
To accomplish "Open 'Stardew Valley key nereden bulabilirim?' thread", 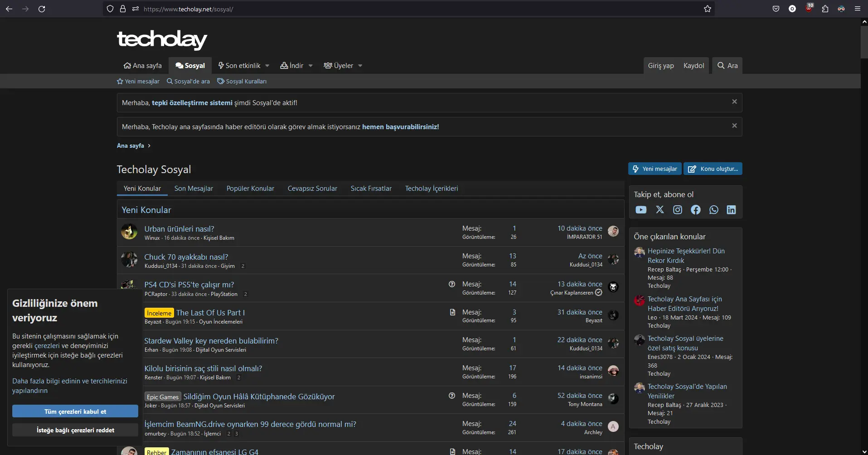I will (x=211, y=341).
